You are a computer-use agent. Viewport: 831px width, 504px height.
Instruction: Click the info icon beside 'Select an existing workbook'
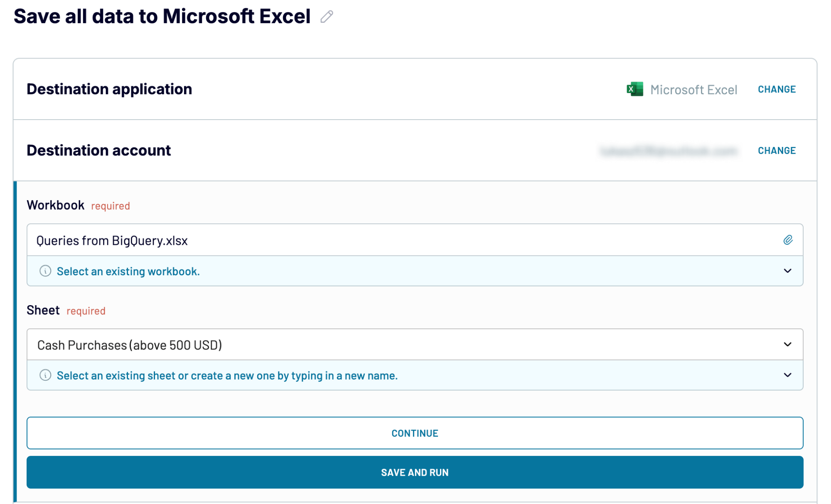click(x=45, y=271)
